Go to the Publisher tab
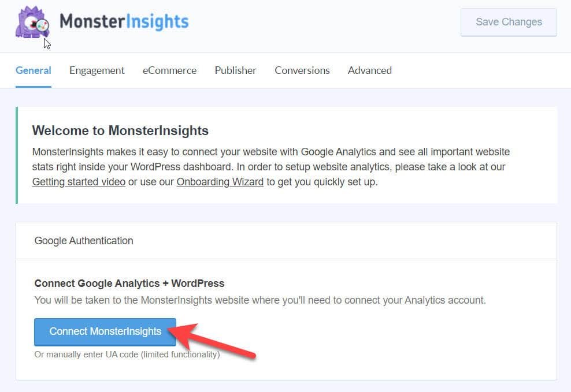 (x=235, y=70)
